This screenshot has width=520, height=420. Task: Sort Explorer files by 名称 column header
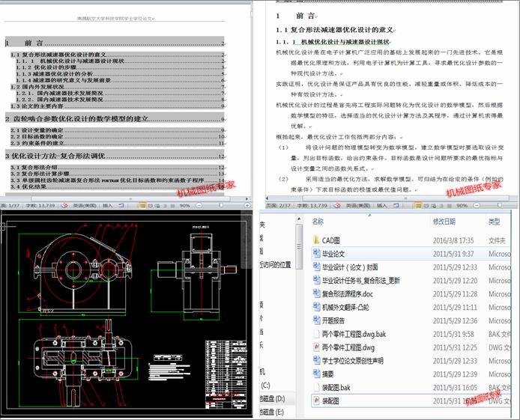[318, 222]
